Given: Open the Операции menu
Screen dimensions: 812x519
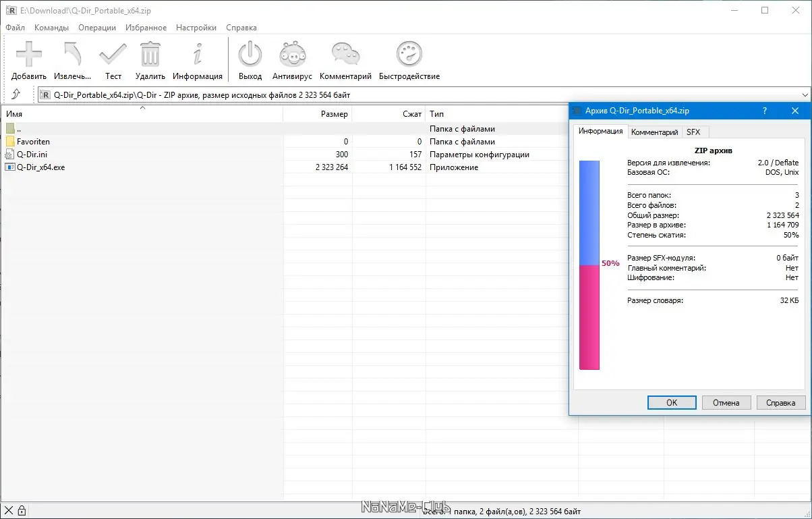Looking at the screenshot, I should pos(97,28).
